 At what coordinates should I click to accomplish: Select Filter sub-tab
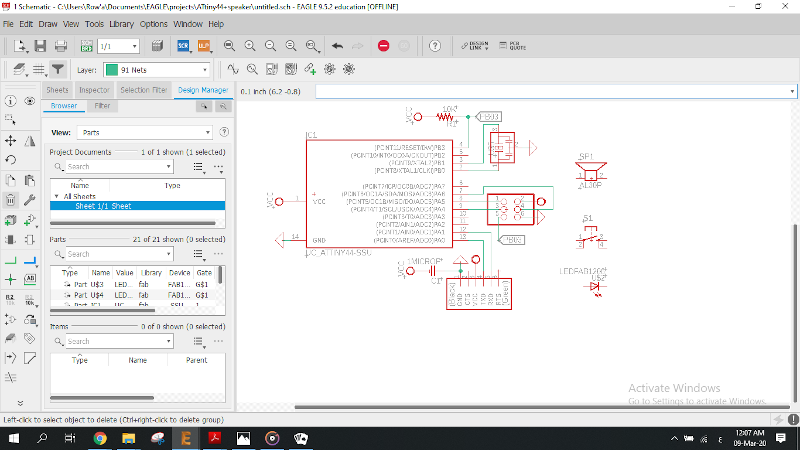pos(102,106)
